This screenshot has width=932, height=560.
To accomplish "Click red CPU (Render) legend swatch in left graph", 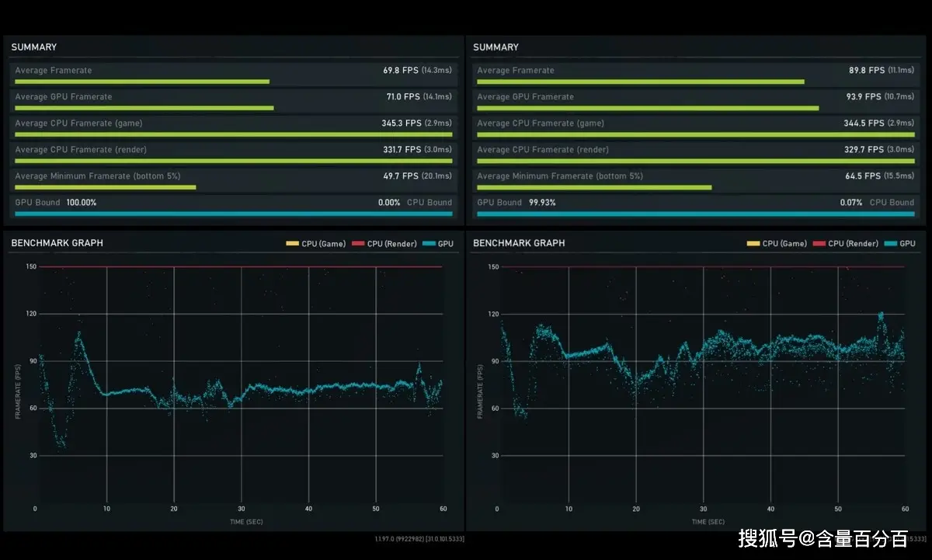I will [x=359, y=244].
